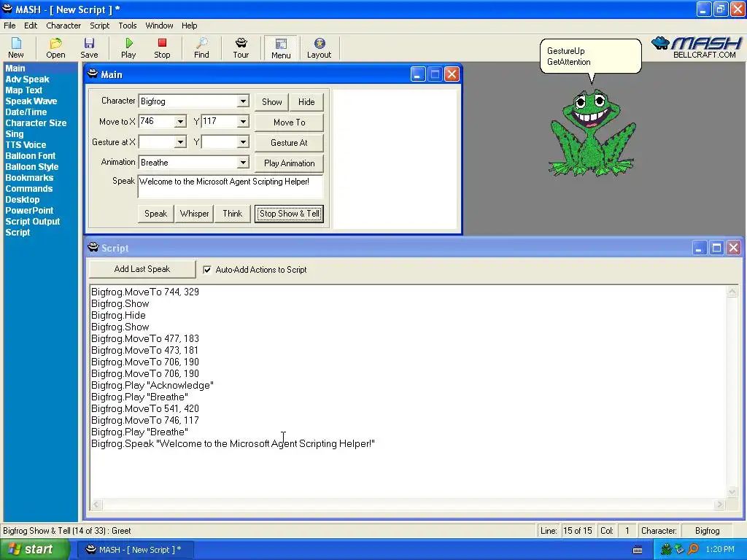Screen dimensions: 747x560
Task: Start the Tour from the toolbar
Action: click(x=241, y=48)
